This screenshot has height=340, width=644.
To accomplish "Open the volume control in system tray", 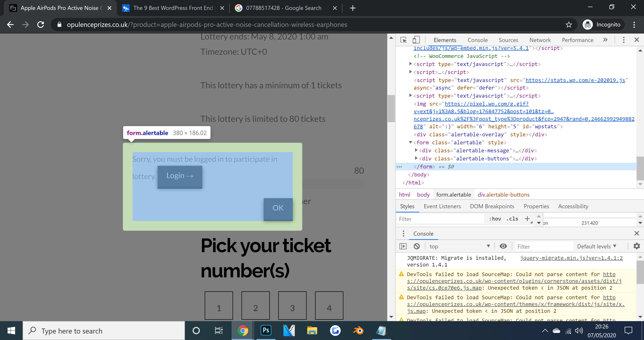I will pyautogui.click(x=579, y=331).
